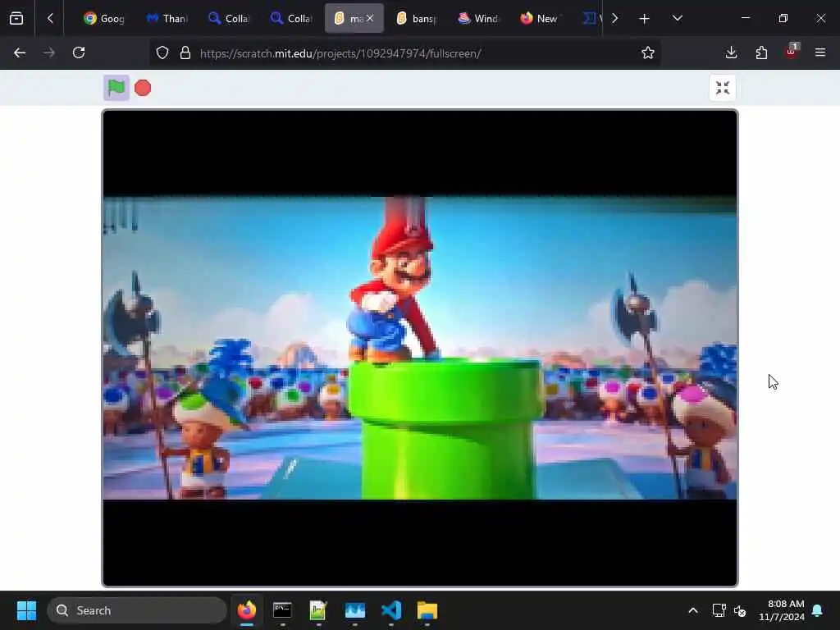Show hidden system tray icons
This screenshot has height=630, width=840.
[692, 610]
